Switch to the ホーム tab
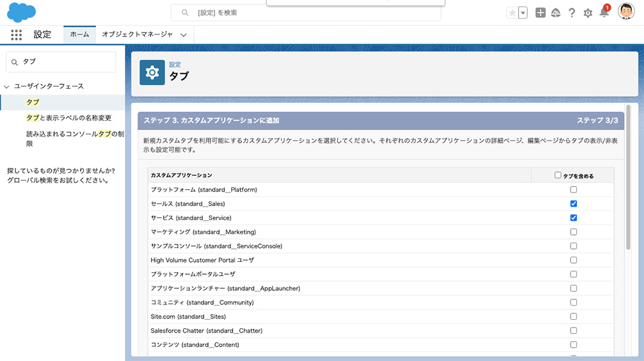Image resolution: width=644 pixels, height=361 pixels. point(79,35)
